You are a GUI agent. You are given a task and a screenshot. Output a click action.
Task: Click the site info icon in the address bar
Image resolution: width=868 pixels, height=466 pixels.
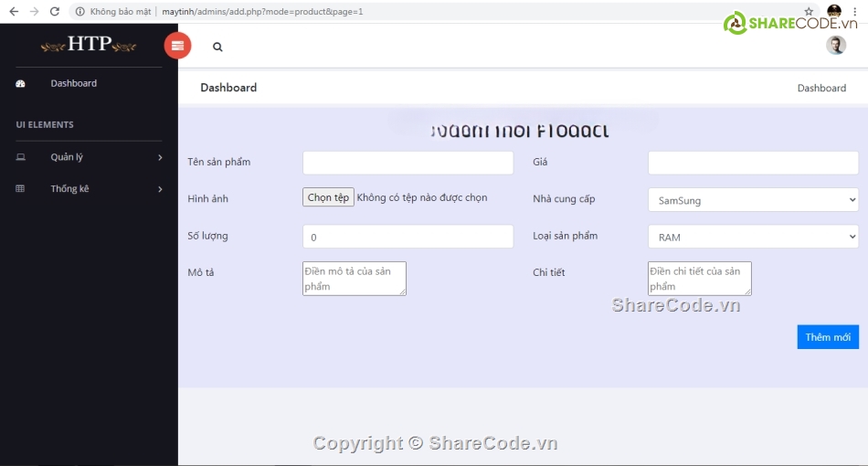coord(80,11)
